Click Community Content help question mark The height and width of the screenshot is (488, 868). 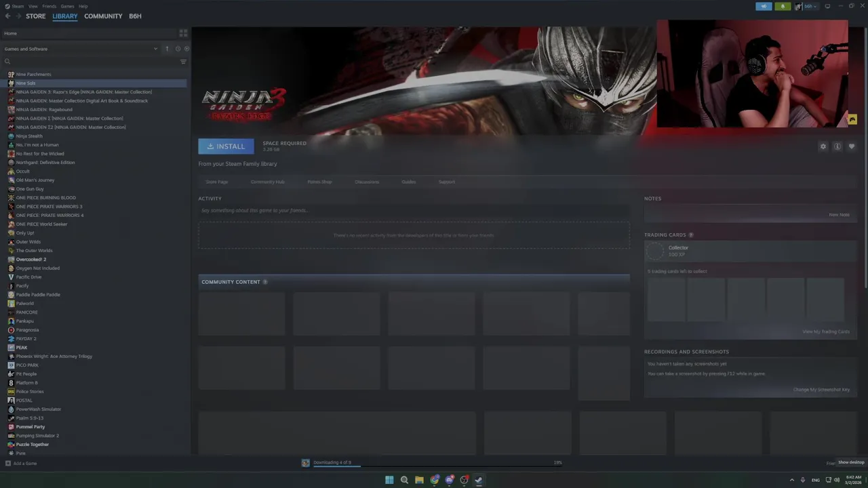(265, 282)
